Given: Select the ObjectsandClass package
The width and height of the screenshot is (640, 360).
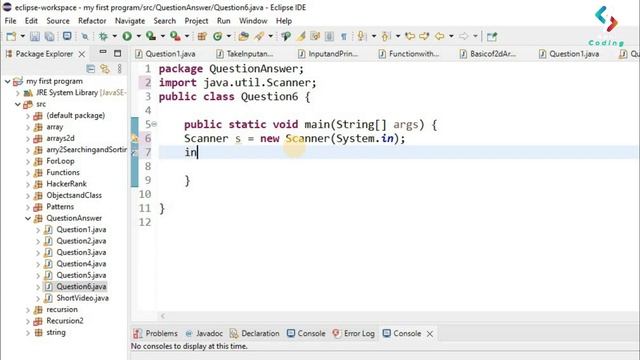Looking at the screenshot, I should [74, 195].
